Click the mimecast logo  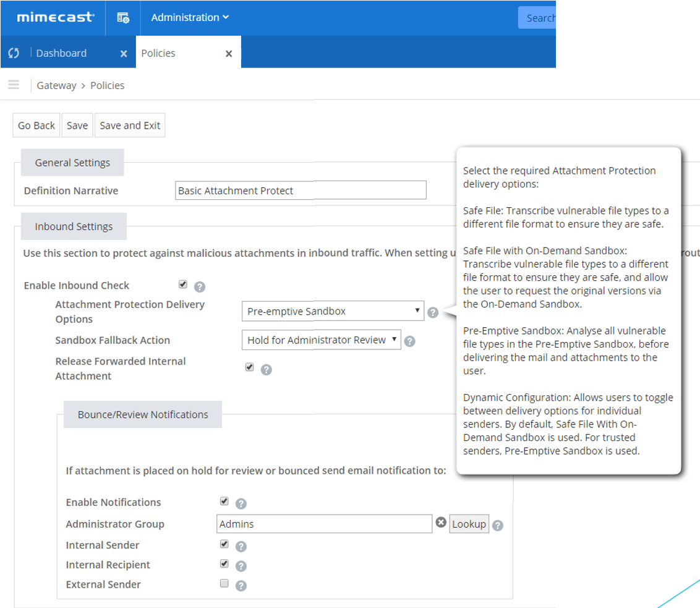coord(53,17)
